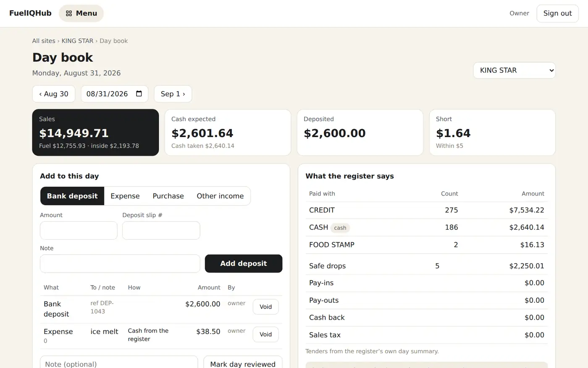Click the ref DEP-1043 note
588x368 pixels.
[102, 307]
